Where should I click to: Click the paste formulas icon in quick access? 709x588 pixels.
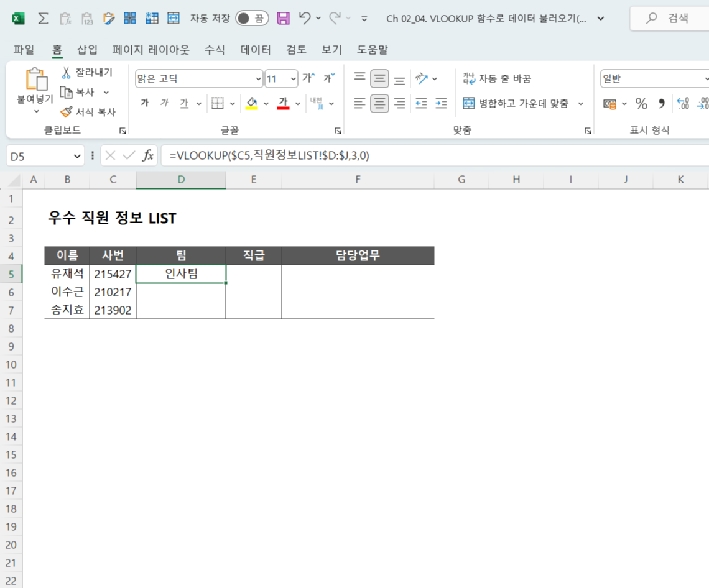tap(65, 19)
